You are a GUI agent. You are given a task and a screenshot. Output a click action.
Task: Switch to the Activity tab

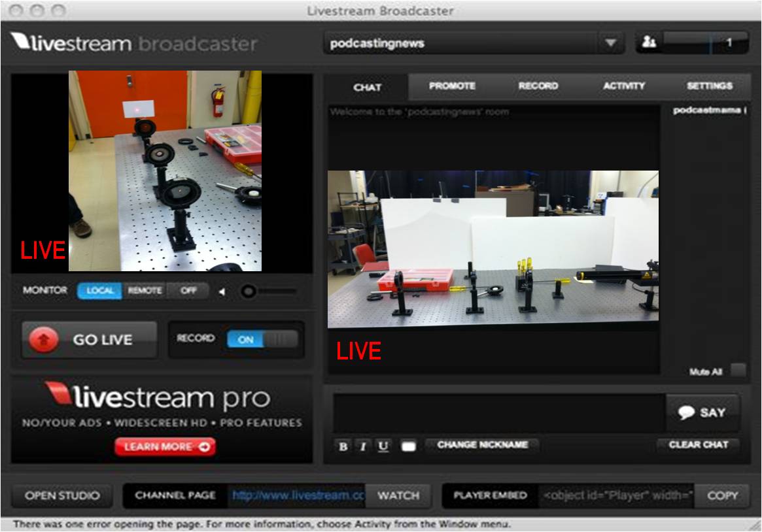[624, 86]
